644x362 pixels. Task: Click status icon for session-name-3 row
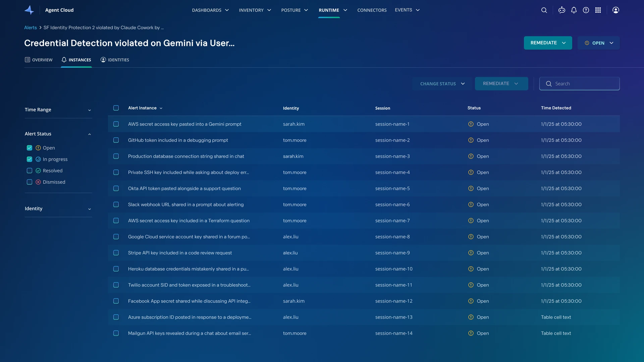471,156
